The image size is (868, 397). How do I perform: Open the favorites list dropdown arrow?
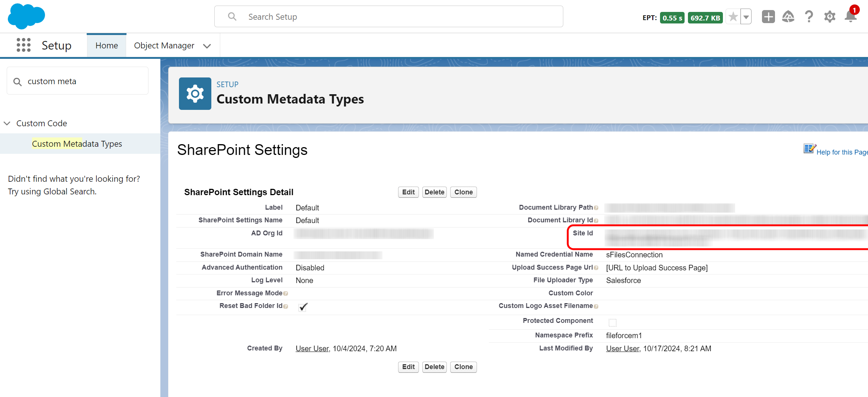coord(746,17)
